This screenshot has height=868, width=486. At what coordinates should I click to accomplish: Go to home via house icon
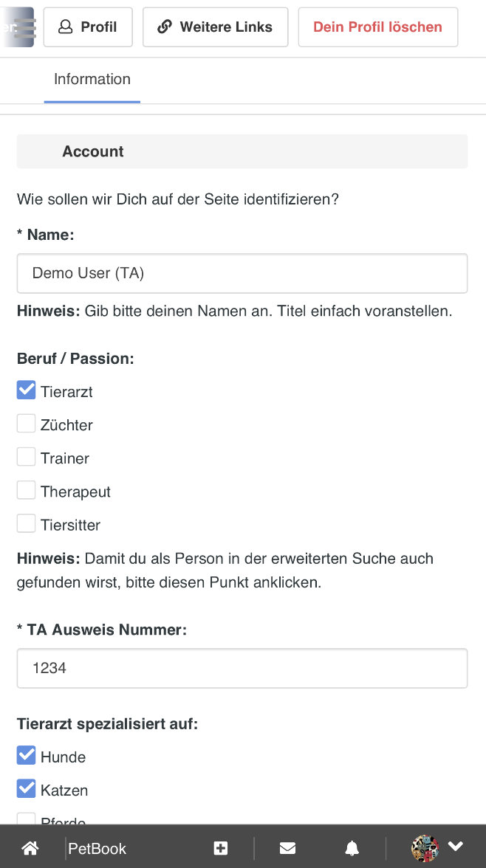point(30,847)
